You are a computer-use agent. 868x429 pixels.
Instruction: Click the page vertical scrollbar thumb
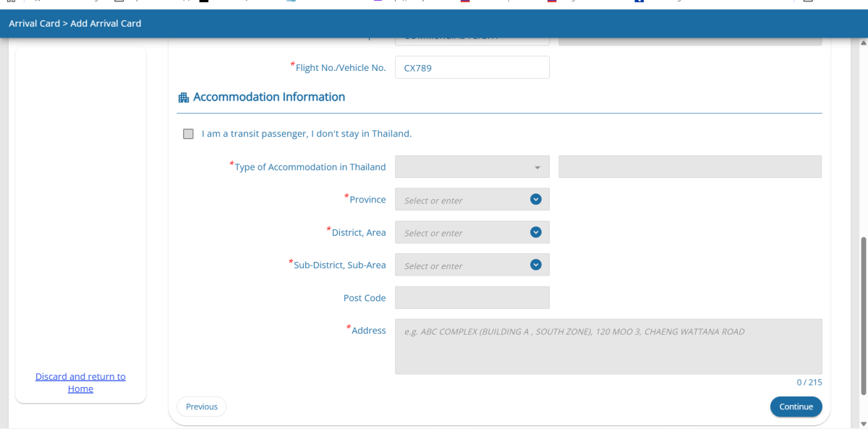click(x=861, y=316)
